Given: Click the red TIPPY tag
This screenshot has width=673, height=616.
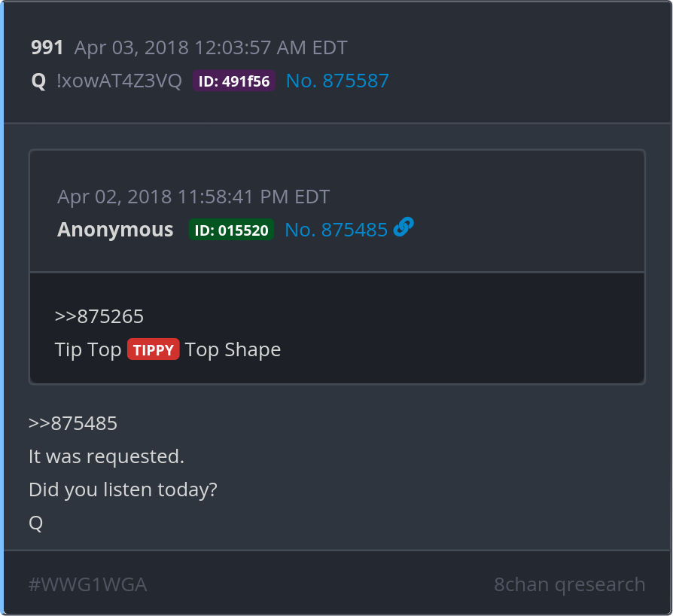Looking at the screenshot, I should point(154,349).
